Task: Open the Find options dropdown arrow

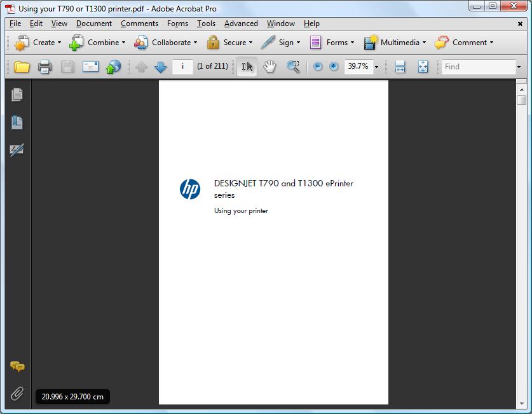Action: (x=519, y=67)
